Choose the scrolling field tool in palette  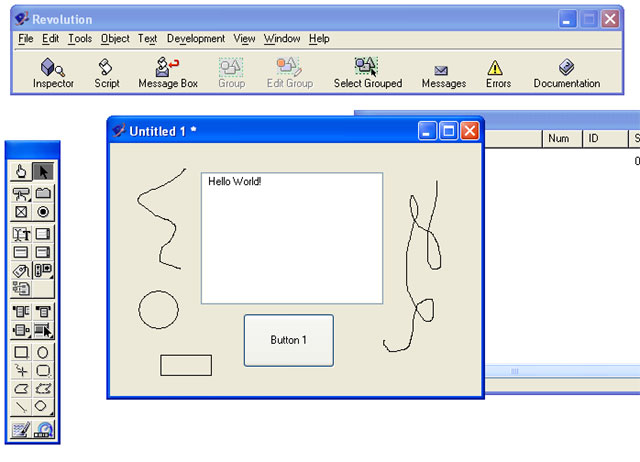click(x=43, y=234)
